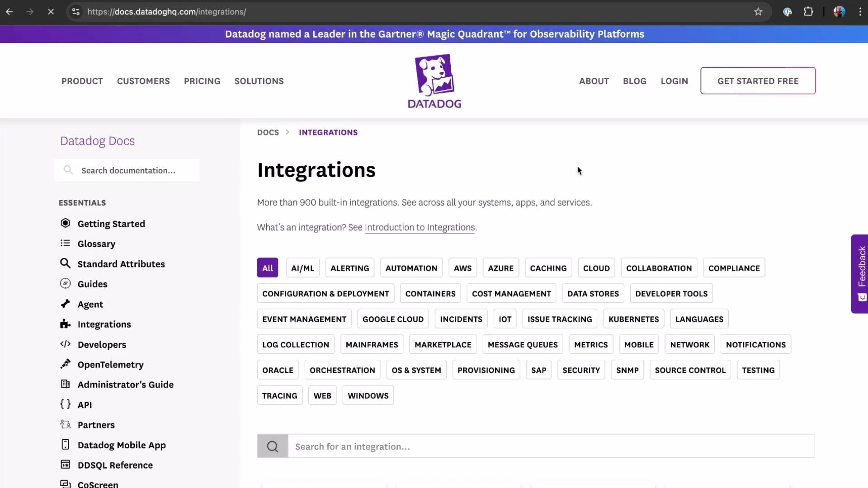The image size is (868, 488).
Task: Open the browser extensions puzzle icon
Action: (808, 12)
